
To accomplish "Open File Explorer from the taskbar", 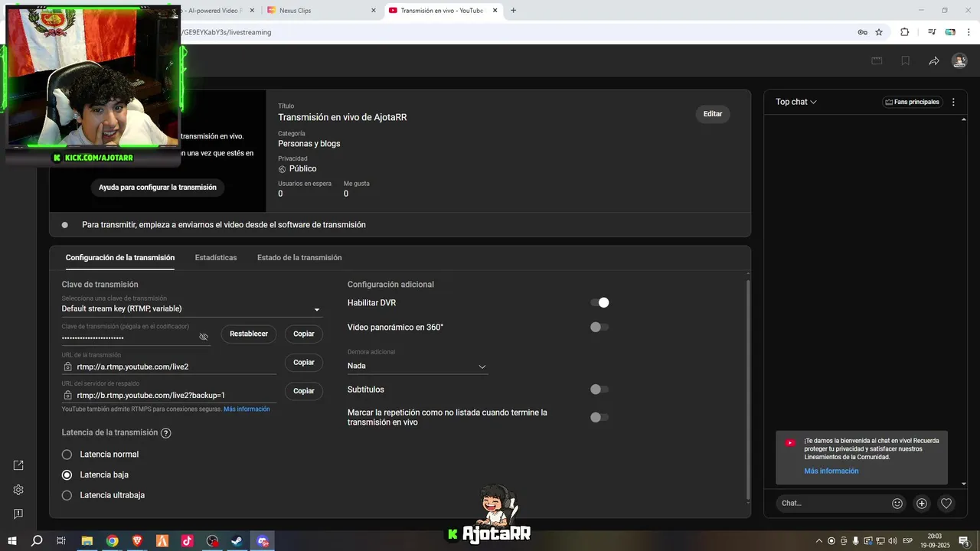I will pos(87,541).
